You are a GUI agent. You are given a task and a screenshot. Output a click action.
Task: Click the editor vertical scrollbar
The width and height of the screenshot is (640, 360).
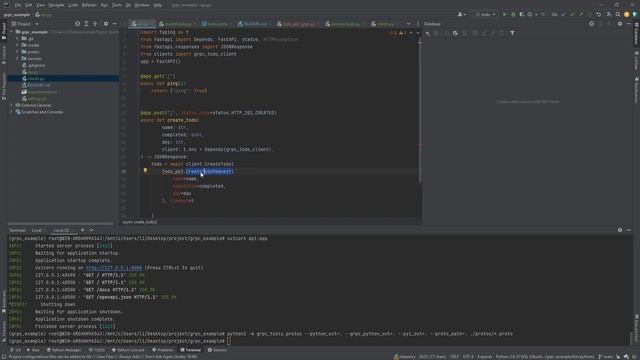(420, 110)
